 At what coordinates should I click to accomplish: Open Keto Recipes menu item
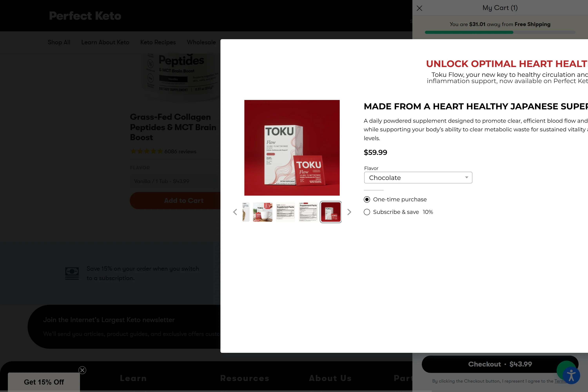[x=158, y=42]
